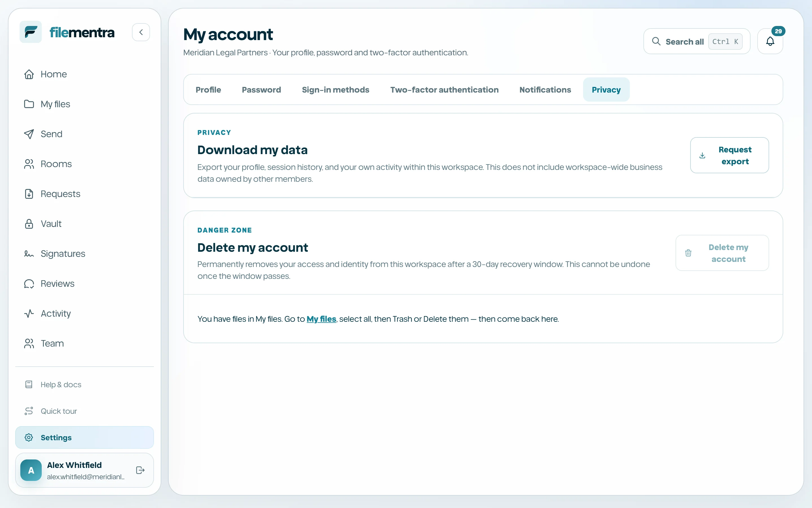Open the Vault lock icon

pos(29,224)
